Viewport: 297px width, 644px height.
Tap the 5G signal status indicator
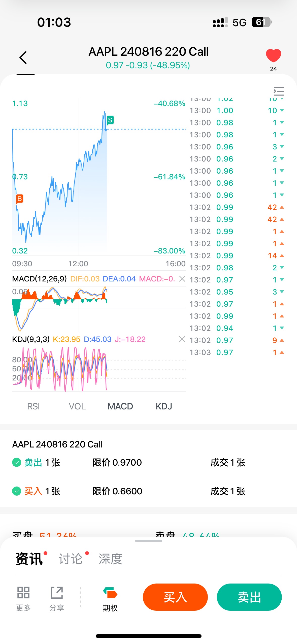point(239,23)
